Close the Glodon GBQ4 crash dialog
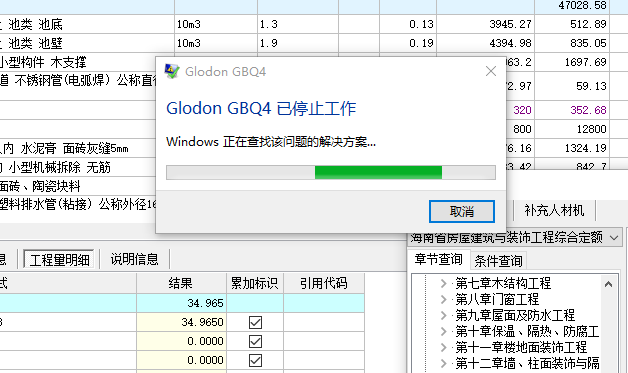The height and width of the screenshot is (373, 628). (491, 71)
